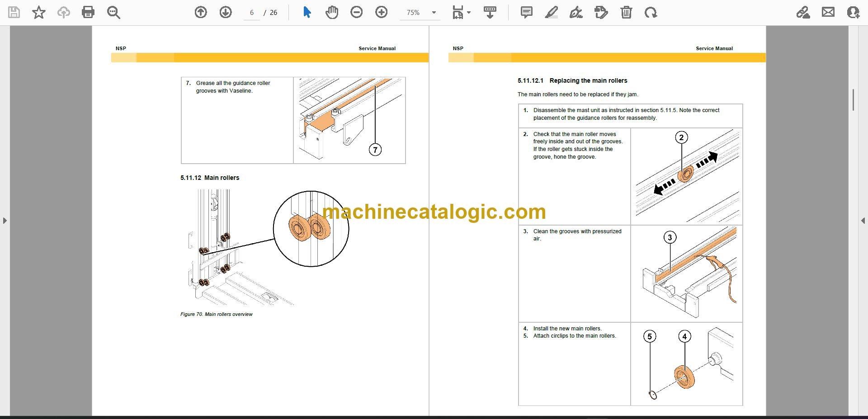The width and height of the screenshot is (868, 419).
Task: Expand the left navigation pane arrow
Action: click(x=5, y=221)
